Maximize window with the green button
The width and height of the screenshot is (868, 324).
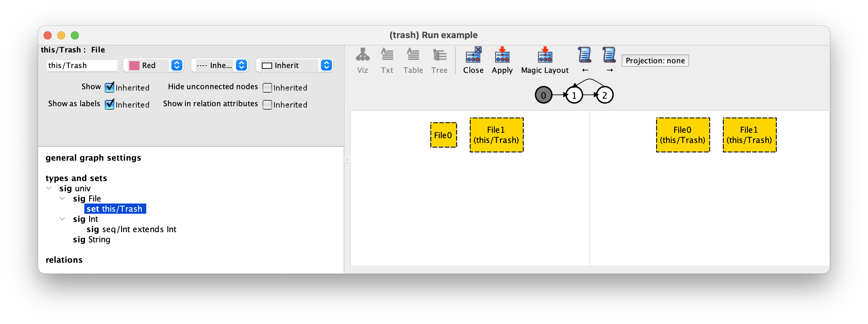[x=75, y=35]
